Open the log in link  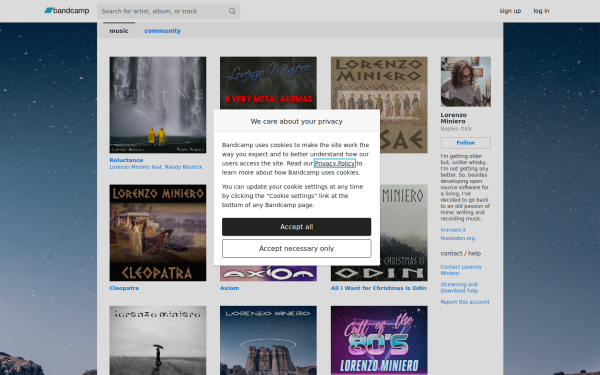click(x=541, y=11)
